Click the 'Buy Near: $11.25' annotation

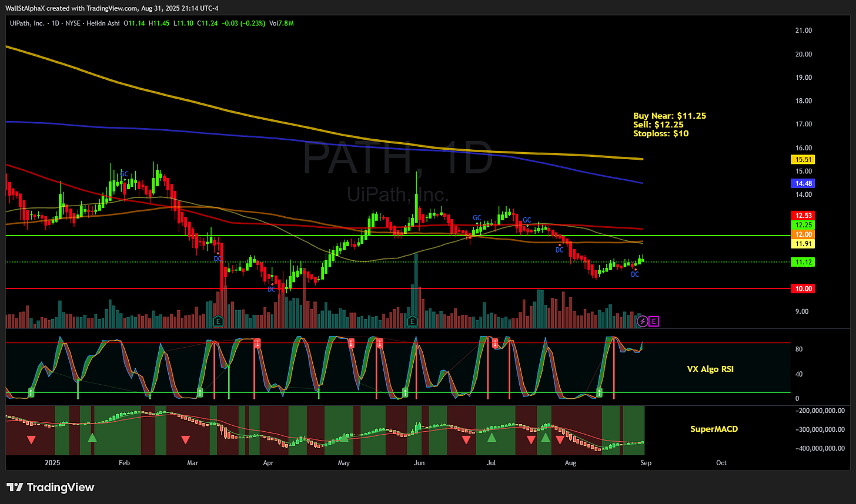(x=670, y=116)
